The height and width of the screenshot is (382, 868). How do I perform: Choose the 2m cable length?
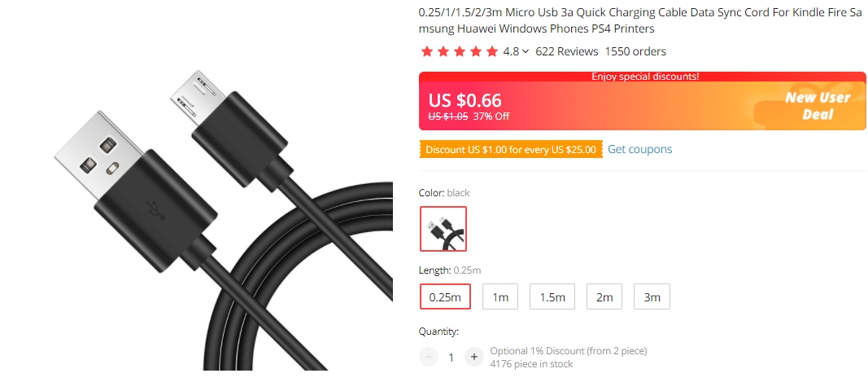(604, 296)
